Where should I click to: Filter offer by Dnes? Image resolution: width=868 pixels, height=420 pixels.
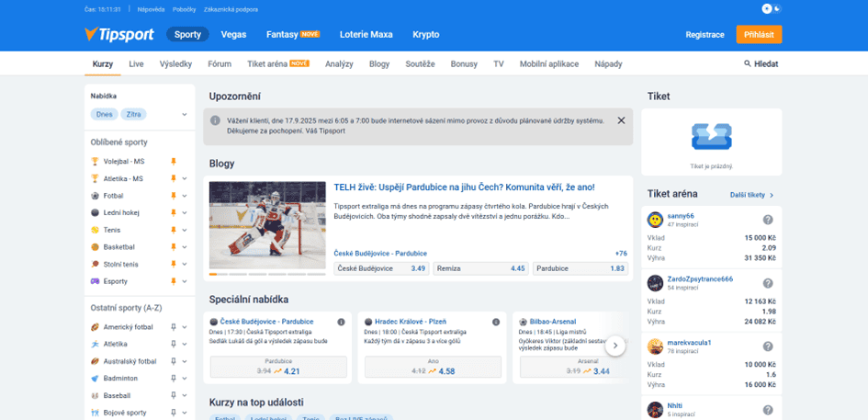pos(104,115)
